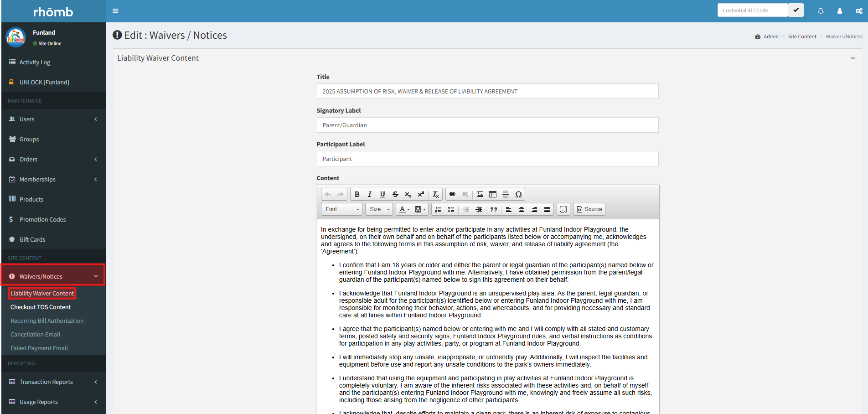Apply italic formatting in the editor
This screenshot has height=414, width=868.
pyautogui.click(x=370, y=194)
